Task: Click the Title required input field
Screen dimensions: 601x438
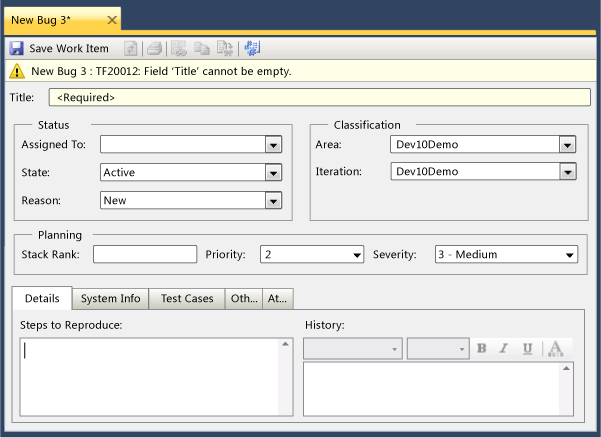Action: pyautogui.click(x=316, y=98)
